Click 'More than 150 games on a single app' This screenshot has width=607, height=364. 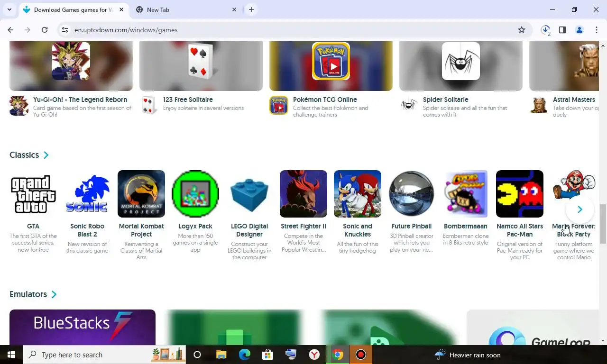coord(195,243)
